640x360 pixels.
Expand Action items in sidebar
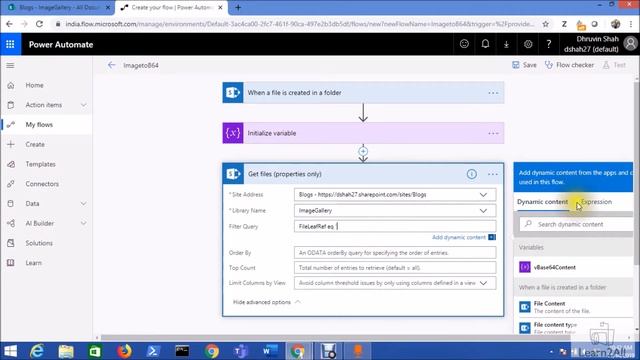click(84, 105)
